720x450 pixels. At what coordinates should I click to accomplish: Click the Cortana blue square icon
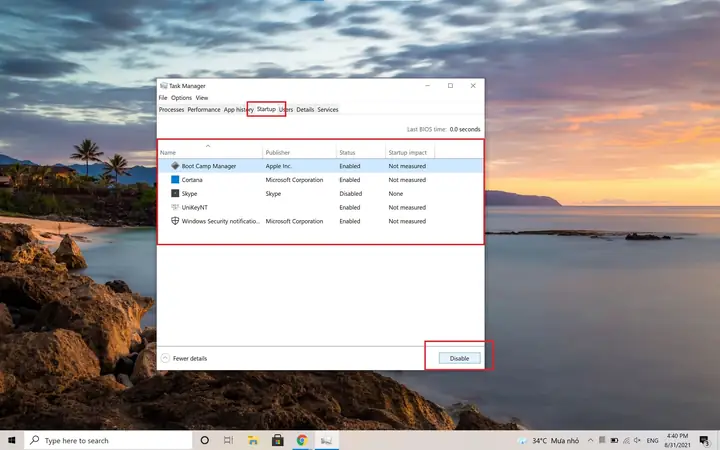(x=175, y=180)
